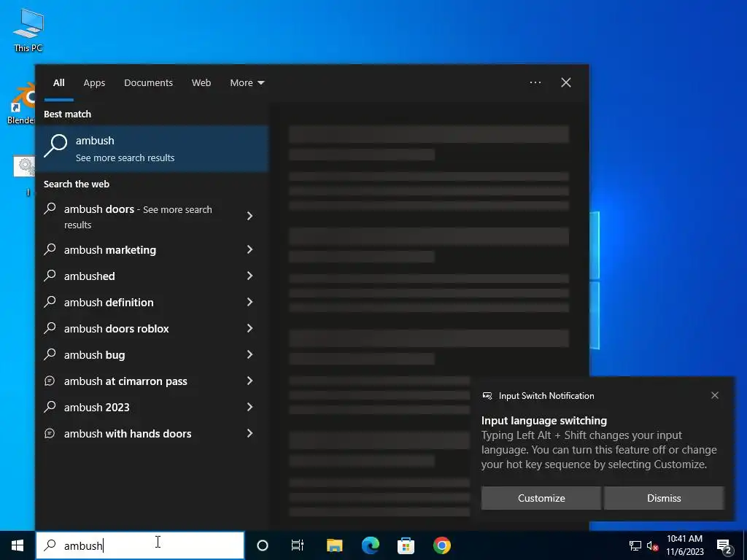Expand chevron for 'ambush marketing'
This screenshot has height=560, width=747.
coord(249,249)
